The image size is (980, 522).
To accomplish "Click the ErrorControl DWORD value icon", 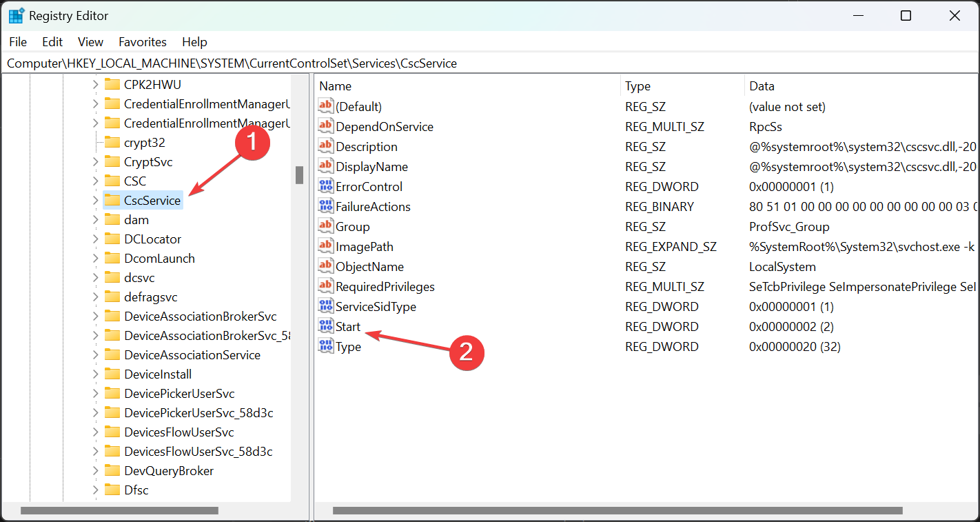I will tap(325, 186).
